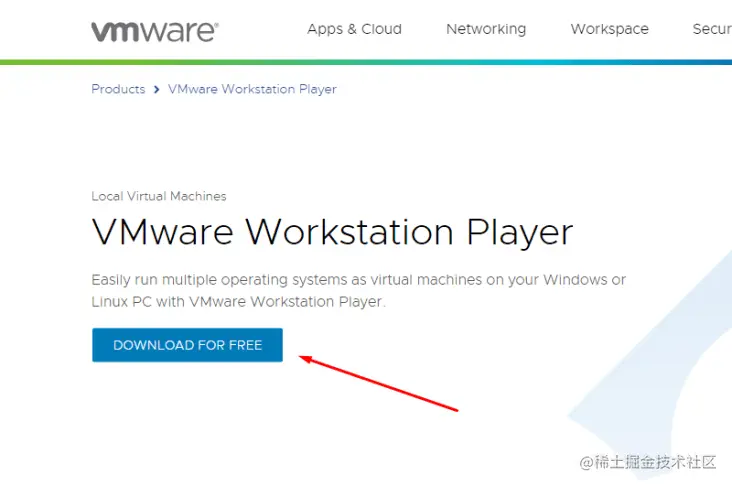Viewport: 732px width, 486px height.
Task: Go to the Products breadcrumb link
Action: point(118,89)
